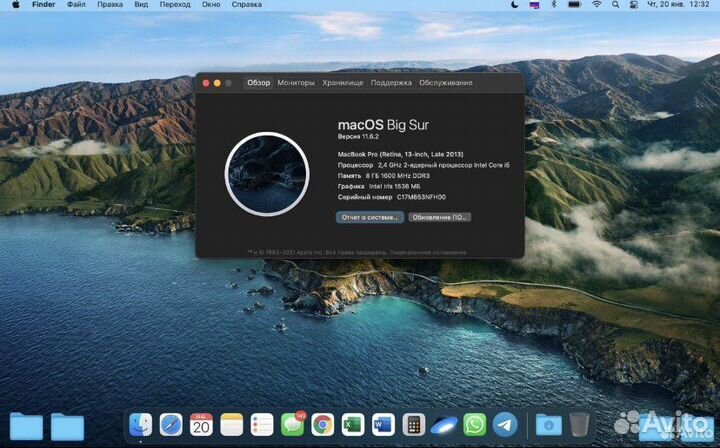This screenshot has height=448, width=720.
Task: Open the Calendar app in the Dock
Action: [x=201, y=425]
